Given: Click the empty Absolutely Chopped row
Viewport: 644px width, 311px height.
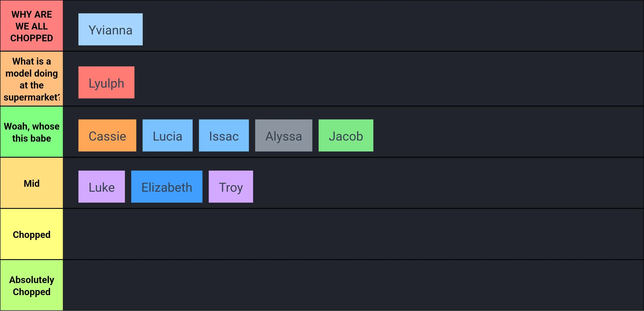Looking at the screenshot, I should (x=353, y=285).
